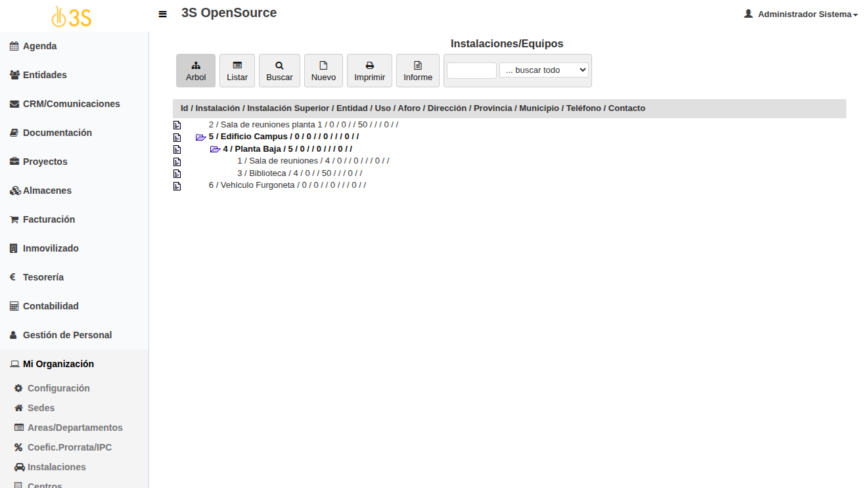Collapse the Edificio Campus folder
The width and height of the screenshot is (868, 488).
(x=200, y=137)
